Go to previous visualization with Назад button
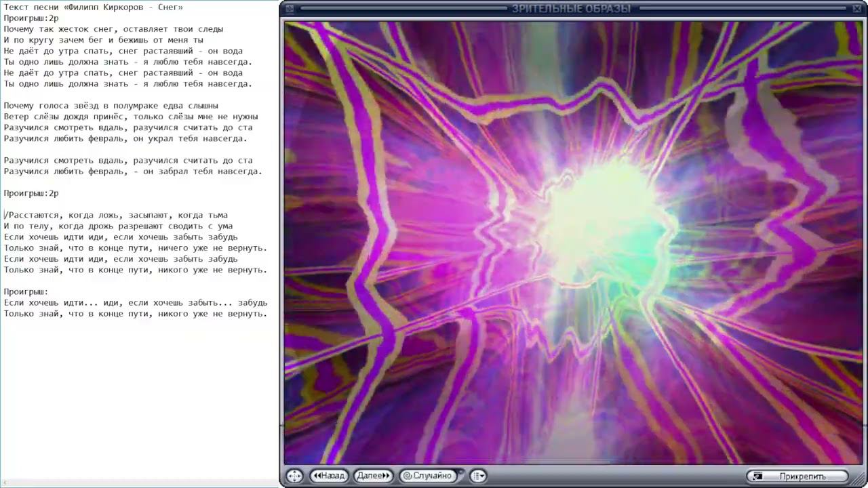The height and width of the screenshot is (488, 868). (x=329, y=476)
